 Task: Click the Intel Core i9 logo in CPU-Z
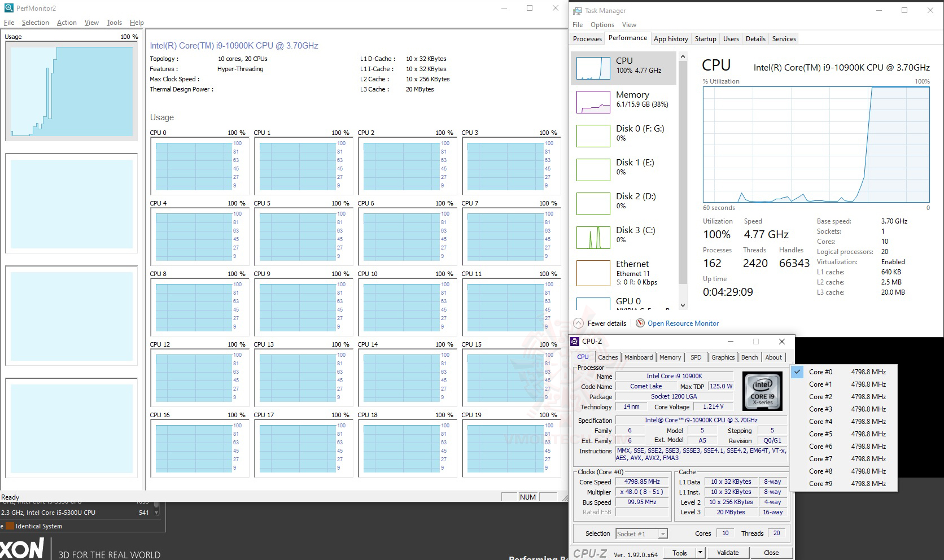(x=762, y=391)
